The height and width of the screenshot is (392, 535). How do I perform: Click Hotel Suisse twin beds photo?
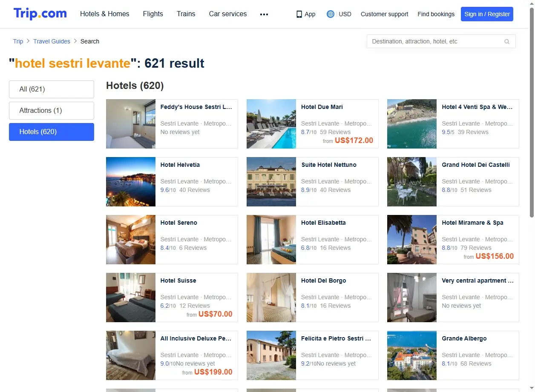coord(131,298)
